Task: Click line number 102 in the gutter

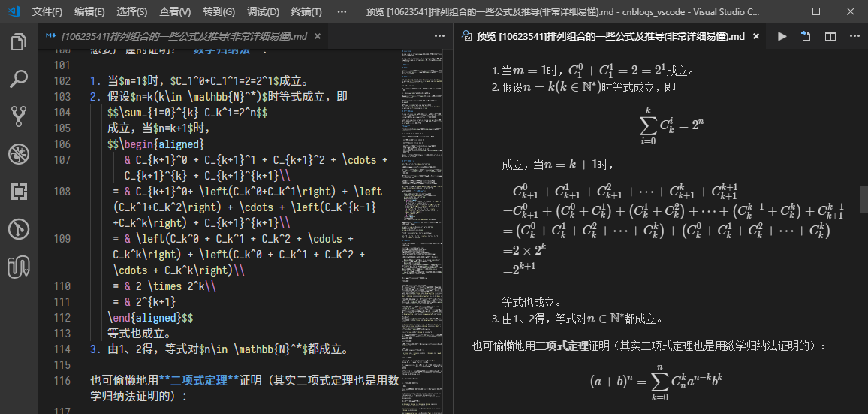Action: (62, 81)
